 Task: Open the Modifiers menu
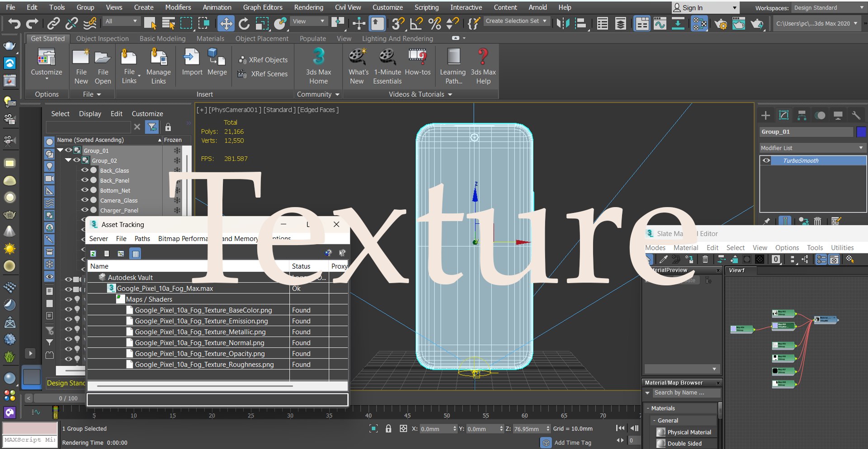pos(178,7)
